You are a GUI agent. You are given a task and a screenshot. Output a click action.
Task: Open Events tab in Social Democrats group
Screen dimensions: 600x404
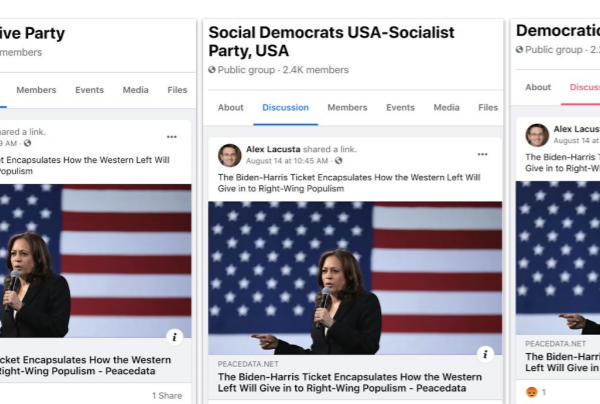tap(400, 108)
